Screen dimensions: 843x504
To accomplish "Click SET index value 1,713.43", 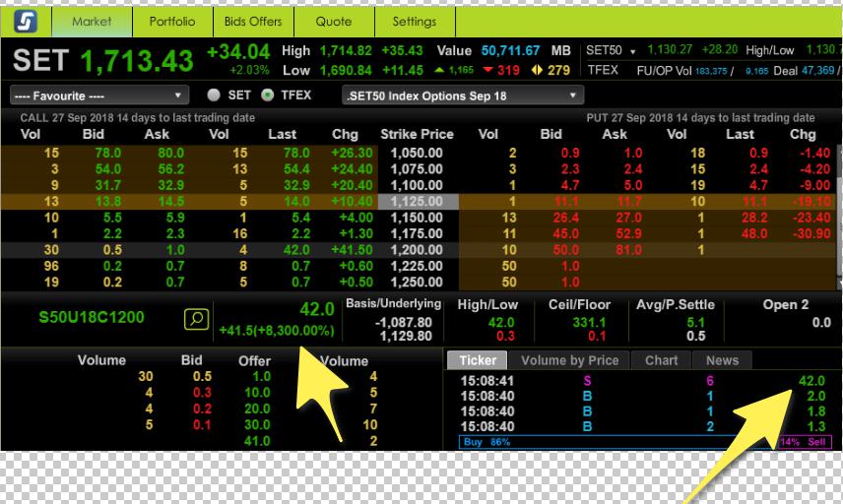I will (x=137, y=61).
